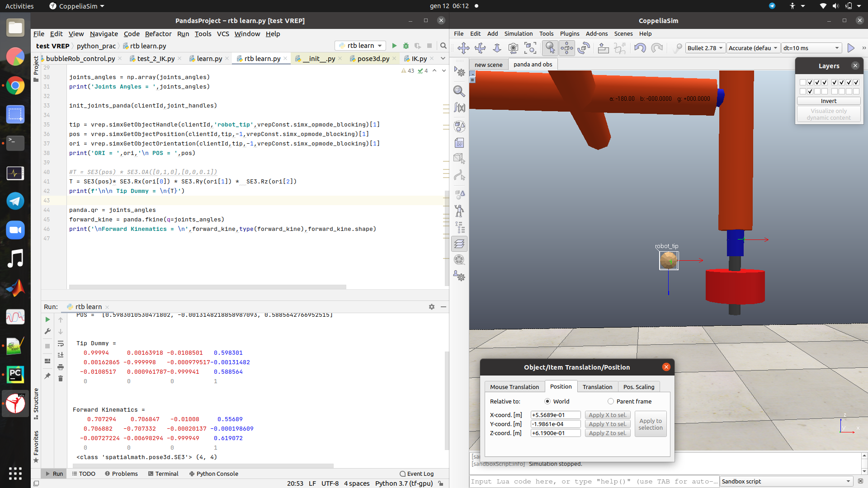Activate the object rotation mode tool
This screenshot has height=488, width=868.
click(x=584, y=48)
